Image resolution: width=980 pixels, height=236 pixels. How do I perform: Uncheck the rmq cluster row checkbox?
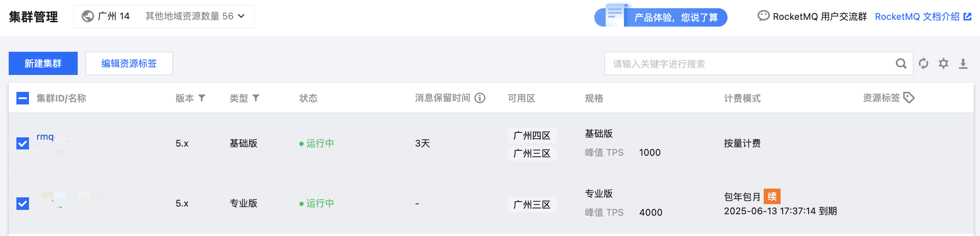pos(23,144)
